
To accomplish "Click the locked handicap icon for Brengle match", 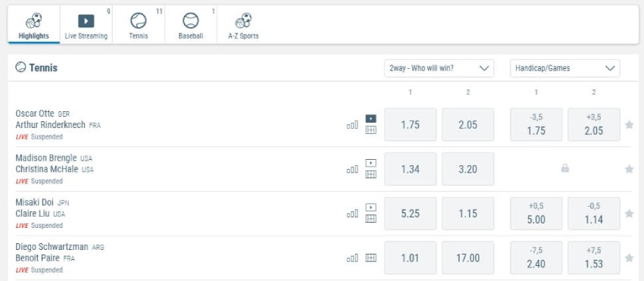I will pos(565,168).
